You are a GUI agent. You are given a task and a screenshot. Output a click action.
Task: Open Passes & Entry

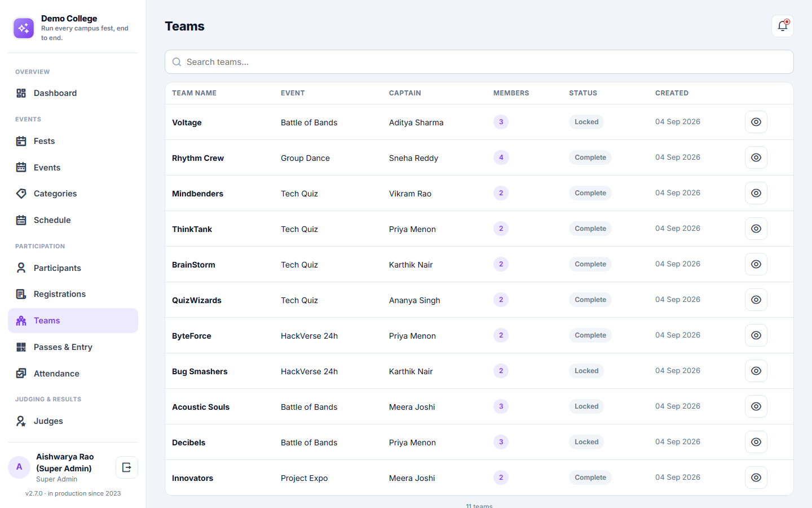73,347
